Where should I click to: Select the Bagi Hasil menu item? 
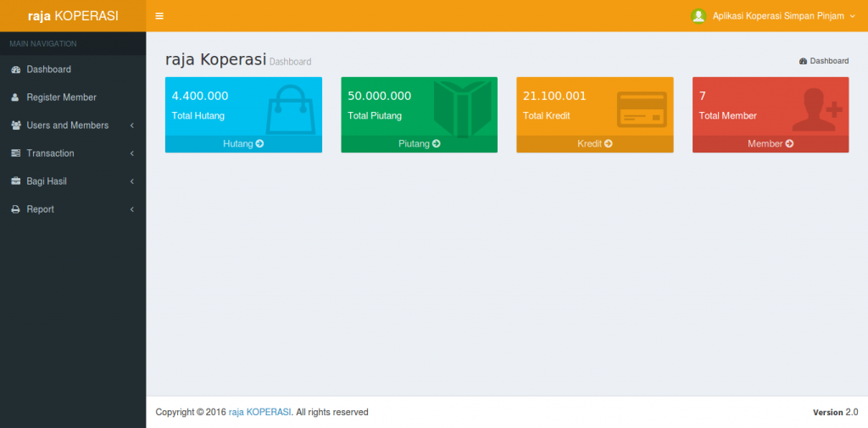pyautogui.click(x=73, y=181)
